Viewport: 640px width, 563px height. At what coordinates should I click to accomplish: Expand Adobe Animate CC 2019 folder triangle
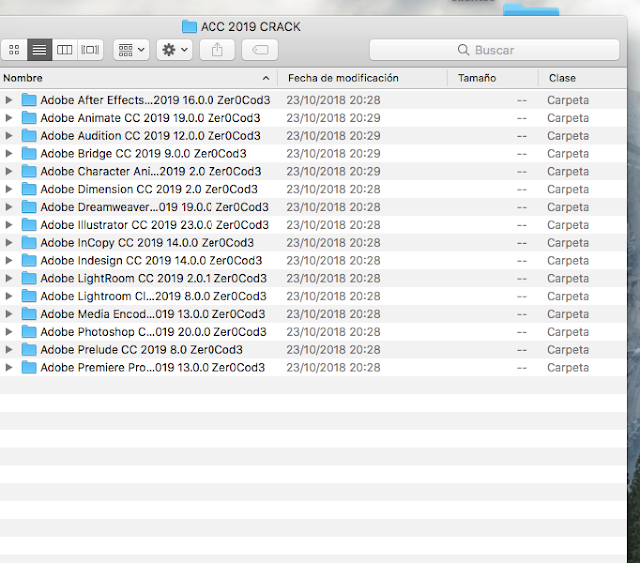pos(9,118)
